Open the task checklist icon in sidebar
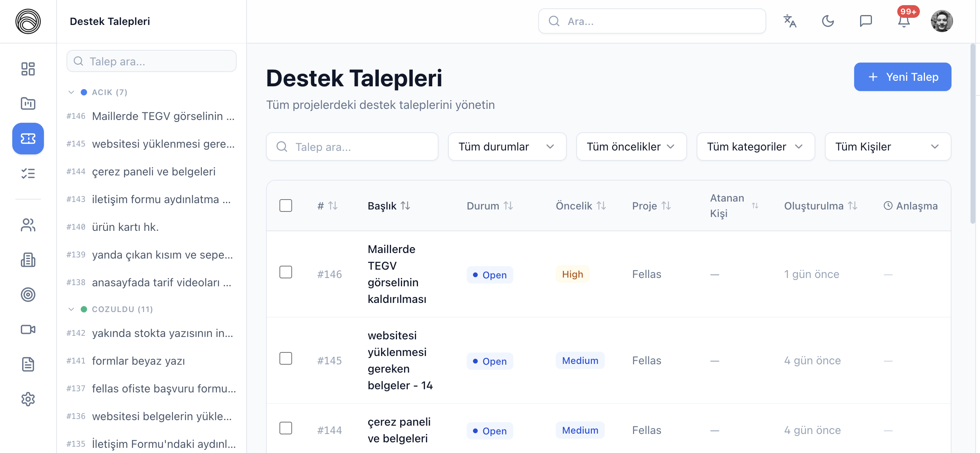980x453 pixels. pos(28,173)
